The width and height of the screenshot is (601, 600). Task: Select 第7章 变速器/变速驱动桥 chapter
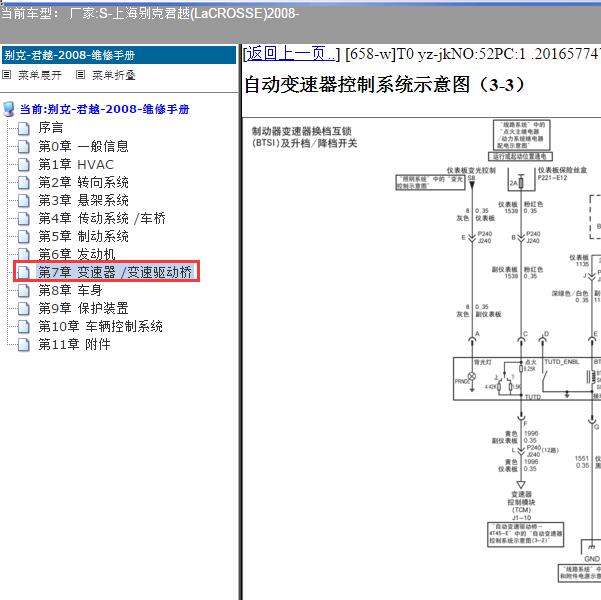[115, 272]
